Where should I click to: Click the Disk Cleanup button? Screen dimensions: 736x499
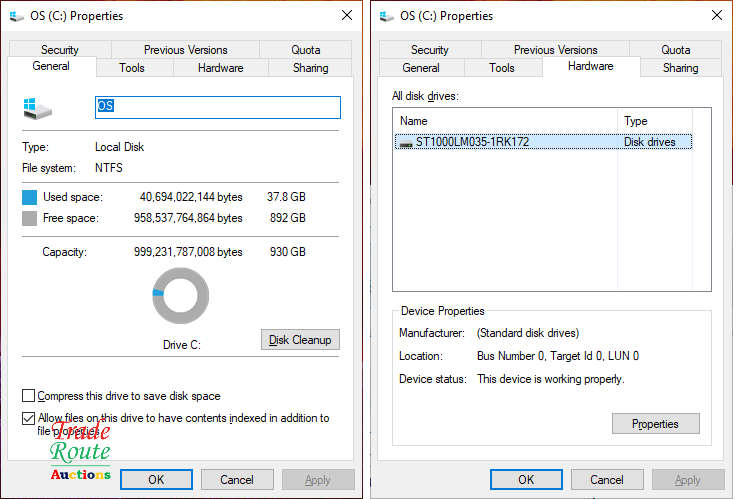click(299, 340)
